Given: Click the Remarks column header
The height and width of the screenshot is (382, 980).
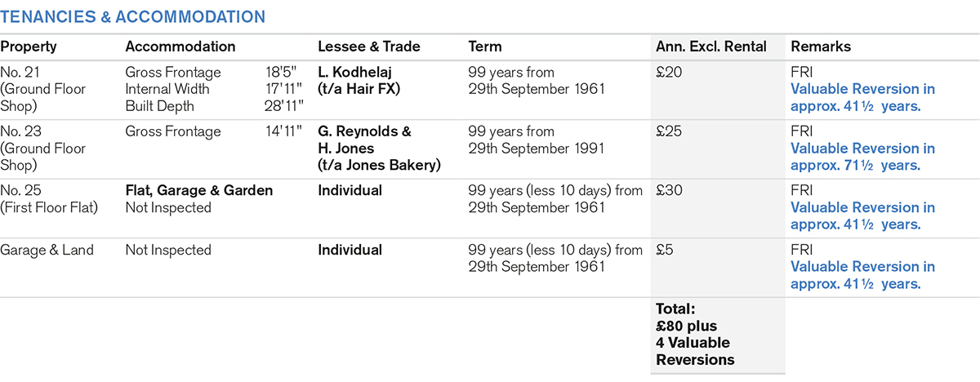Looking at the screenshot, I should click(x=820, y=47).
